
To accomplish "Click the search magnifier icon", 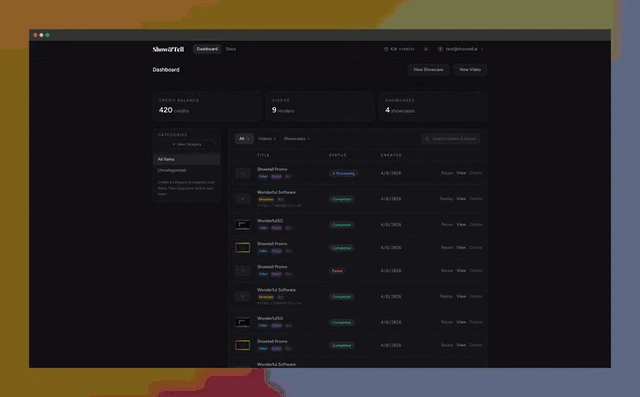I will coord(427,139).
